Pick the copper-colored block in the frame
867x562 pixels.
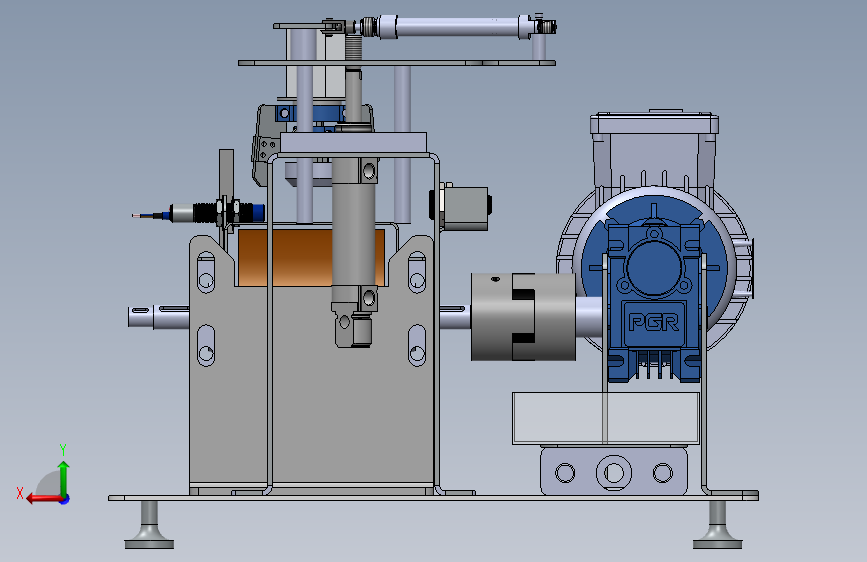coord(311,258)
